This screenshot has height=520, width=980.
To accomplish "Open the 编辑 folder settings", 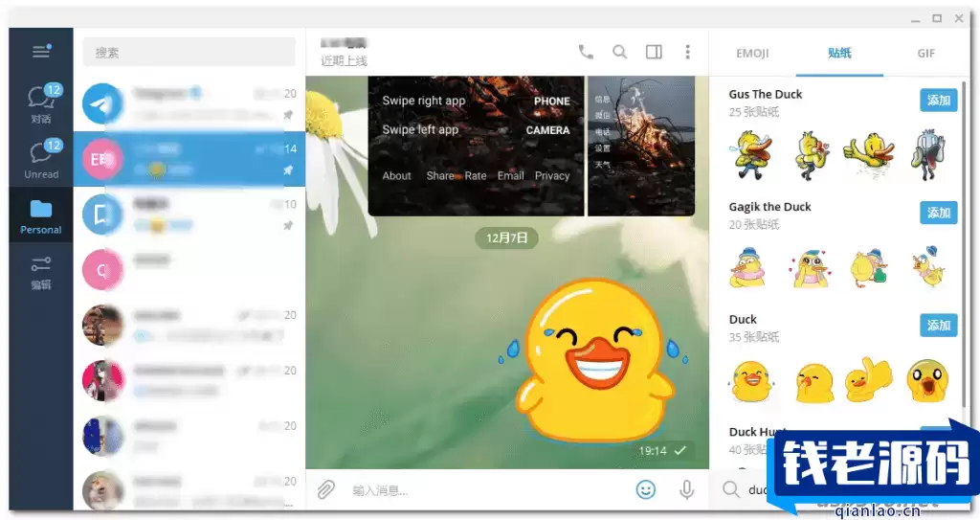I will [x=41, y=273].
